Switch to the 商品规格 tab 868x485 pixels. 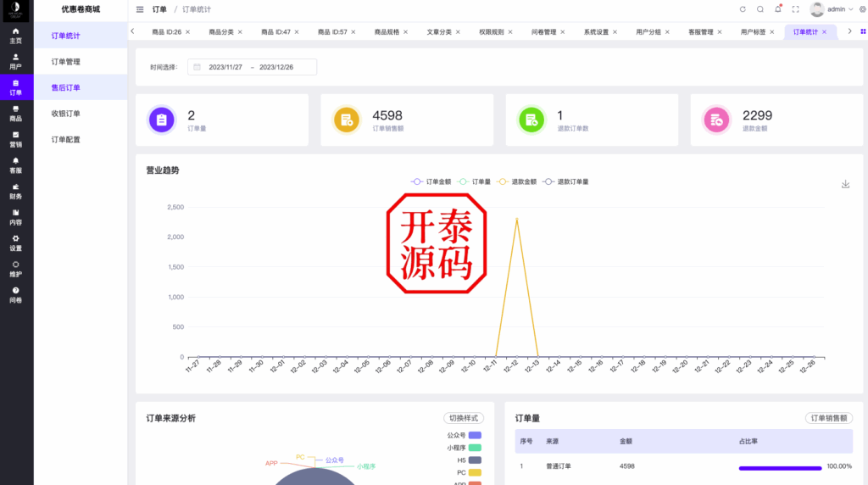[x=387, y=32]
